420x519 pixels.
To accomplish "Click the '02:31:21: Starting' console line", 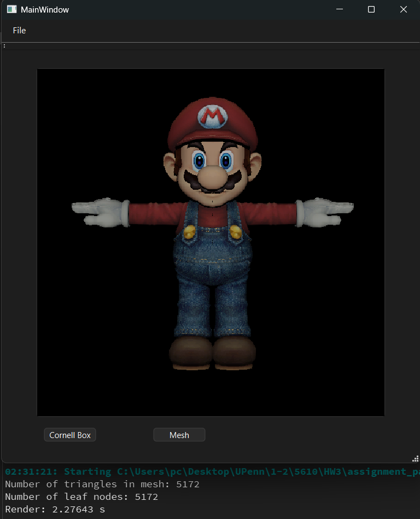I will [212, 471].
